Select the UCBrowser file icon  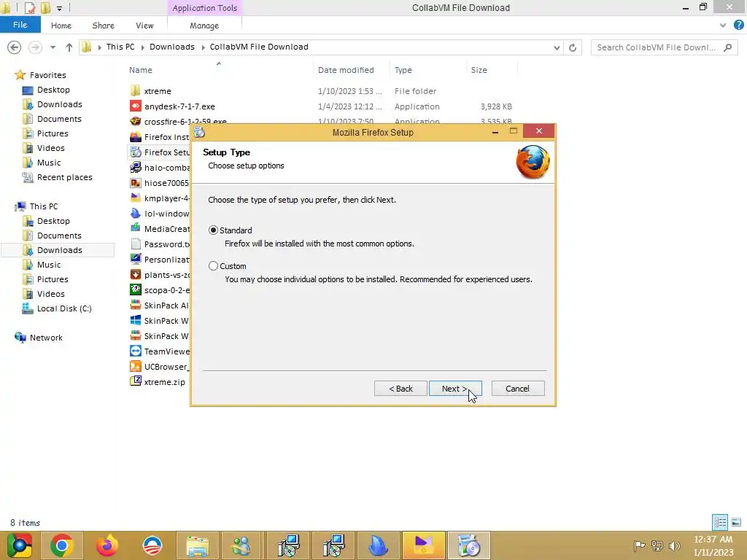tap(135, 367)
